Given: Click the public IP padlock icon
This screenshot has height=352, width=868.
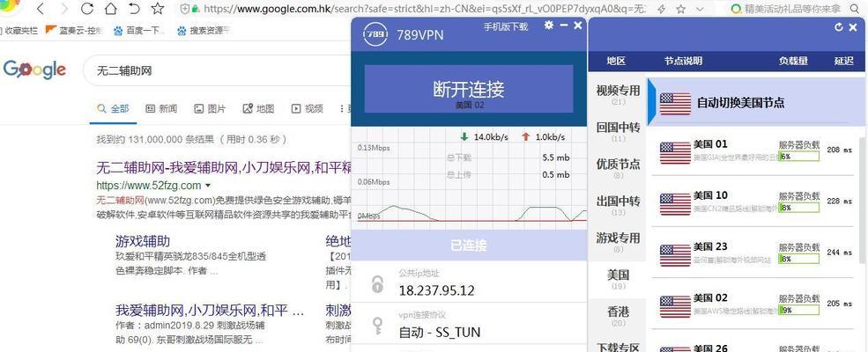Looking at the screenshot, I should [x=377, y=284].
